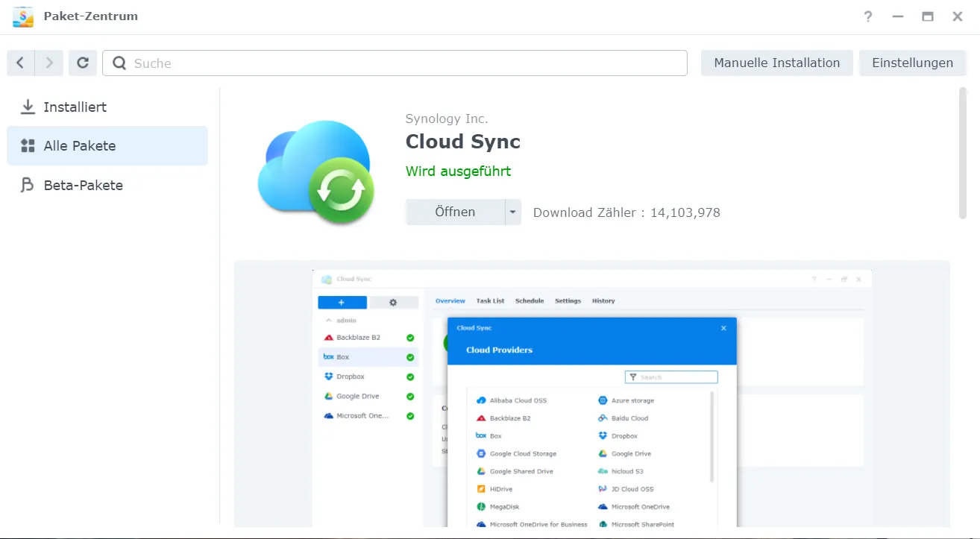
Task: Close the Paket-Zentrum window
Action: point(958,16)
